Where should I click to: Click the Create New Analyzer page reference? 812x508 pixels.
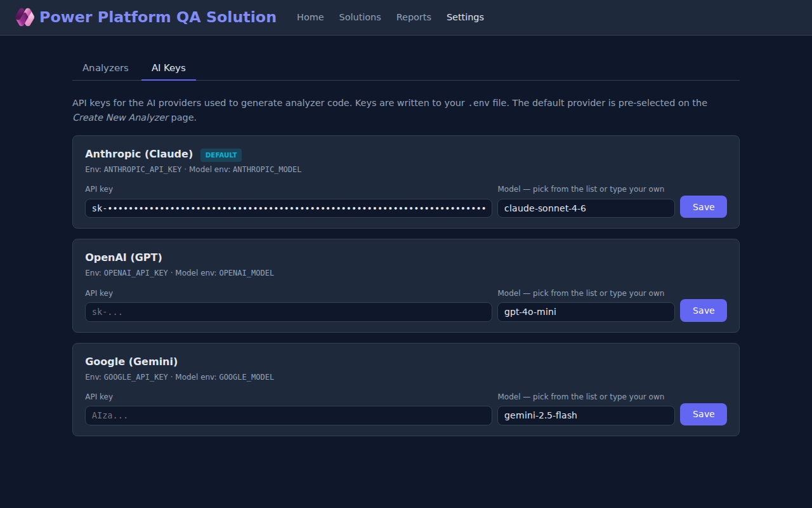pyautogui.click(x=121, y=117)
